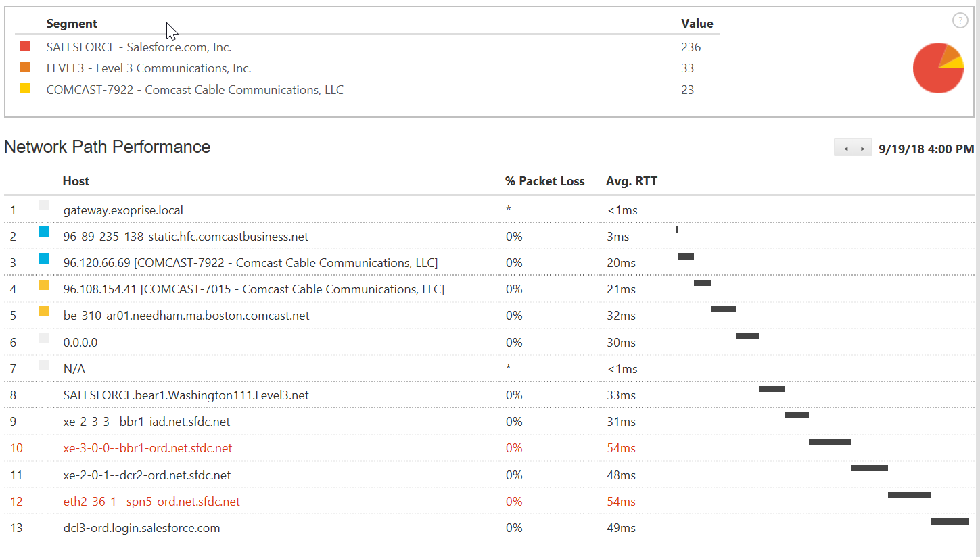Click the latency bar for xe-3-0-0--bbr1-ord hop
Viewport: 980px width, 557px height.
coord(830,442)
